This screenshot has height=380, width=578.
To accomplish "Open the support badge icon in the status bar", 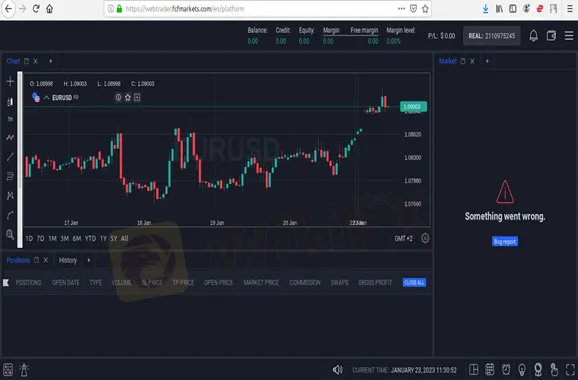I will [x=538, y=369].
